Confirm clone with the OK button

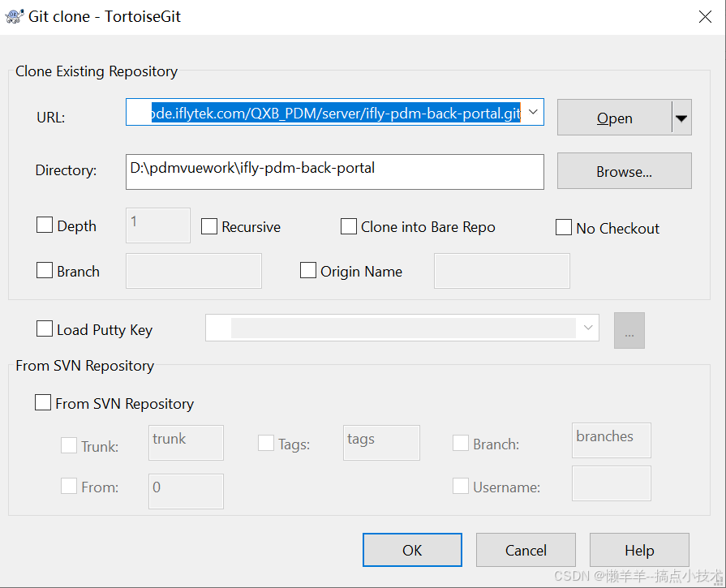tap(413, 550)
